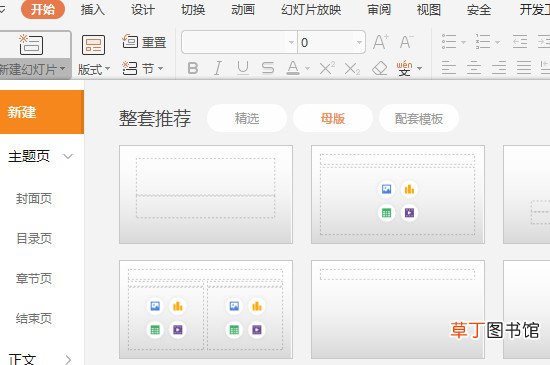This screenshot has width=550, height=365.
Task: Open the bullet list dropdown arrow
Action: point(463,42)
